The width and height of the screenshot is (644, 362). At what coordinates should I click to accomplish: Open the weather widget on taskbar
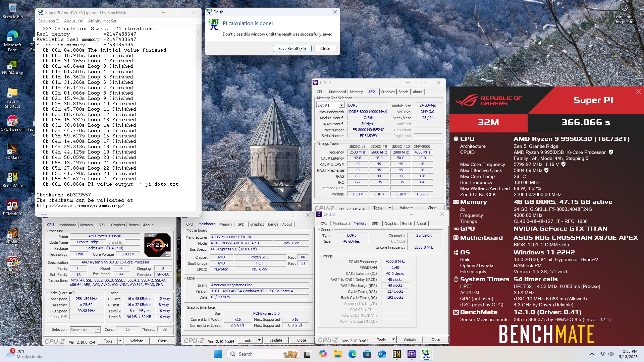[24, 354]
